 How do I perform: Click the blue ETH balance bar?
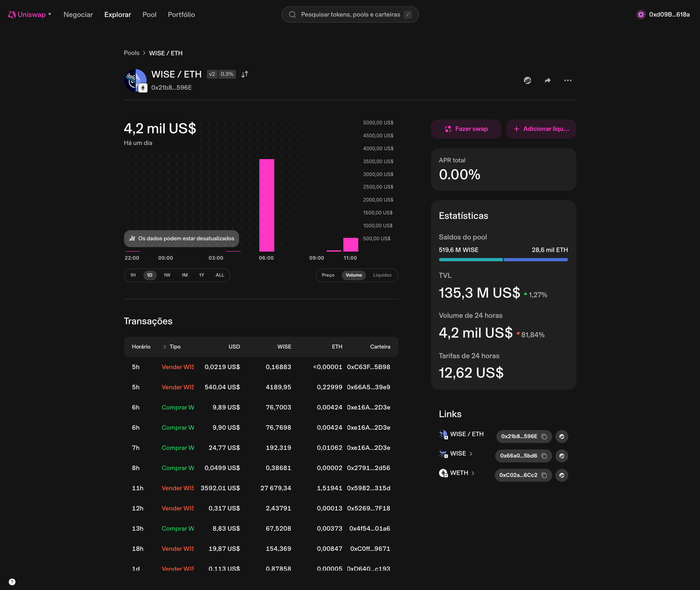click(x=536, y=260)
